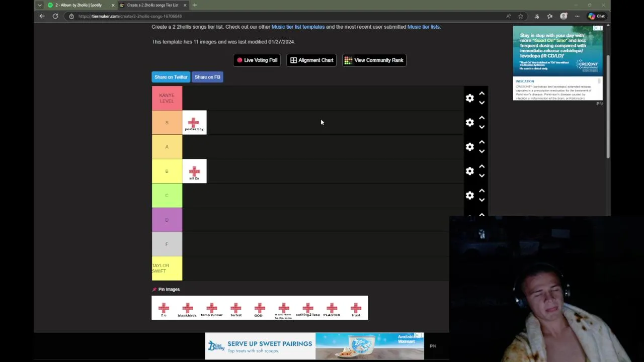Click the Live Voting Poll button
The width and height of the screenshot is (644, 362).
point(257,60)
